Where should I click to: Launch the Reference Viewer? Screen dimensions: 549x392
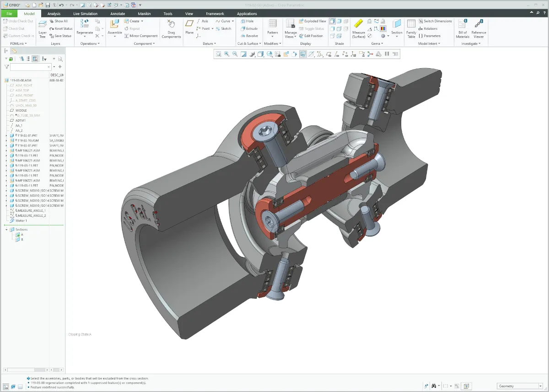click(x=479, y=25)
